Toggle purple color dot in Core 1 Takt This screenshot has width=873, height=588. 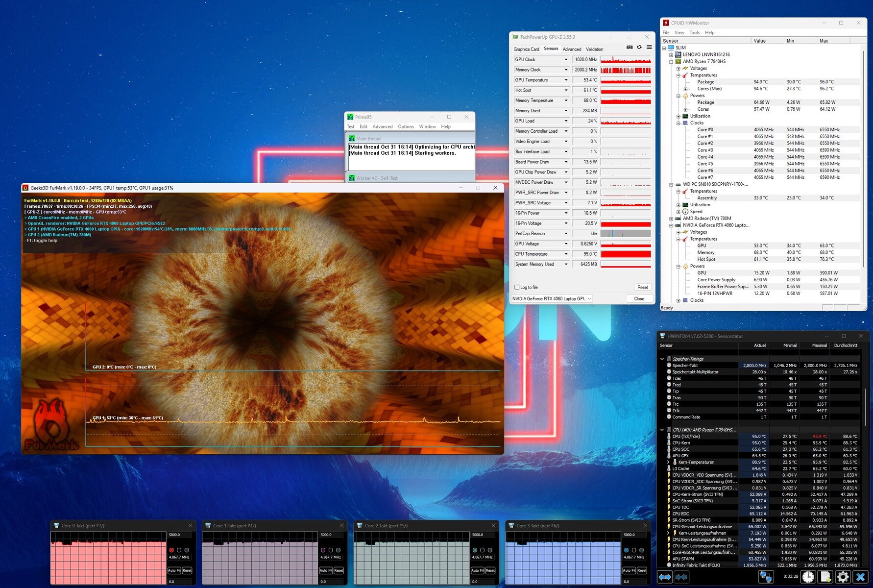(323, 550)
